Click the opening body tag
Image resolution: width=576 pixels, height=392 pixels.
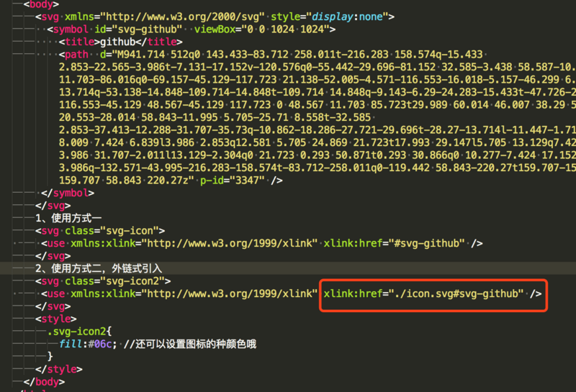click(41, 4)
